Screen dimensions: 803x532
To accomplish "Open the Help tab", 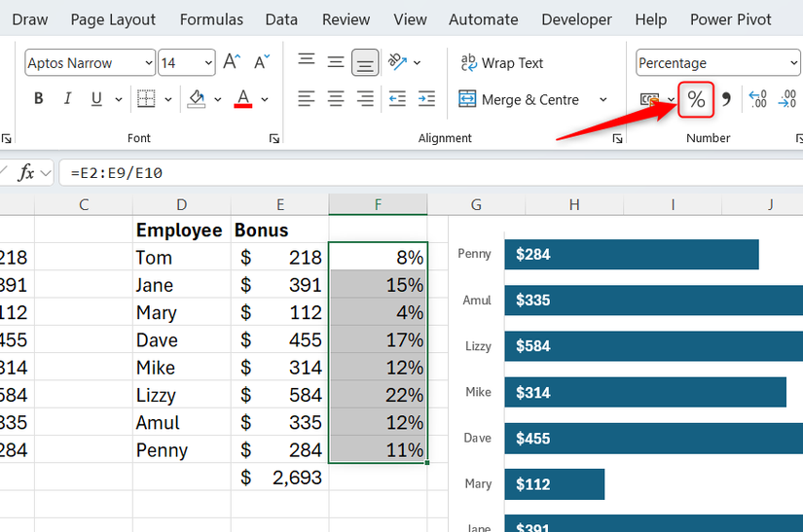I will click(651, 19).
